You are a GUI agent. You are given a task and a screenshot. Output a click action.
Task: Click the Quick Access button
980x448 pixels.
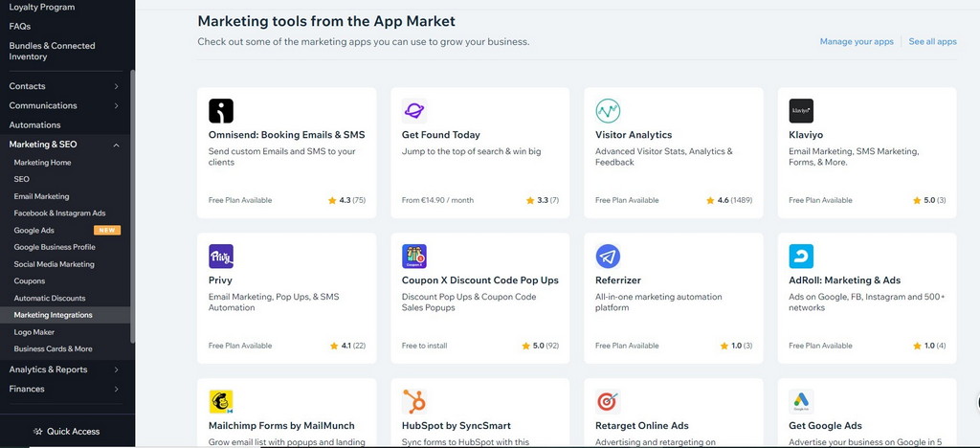[x=66, y=431]
